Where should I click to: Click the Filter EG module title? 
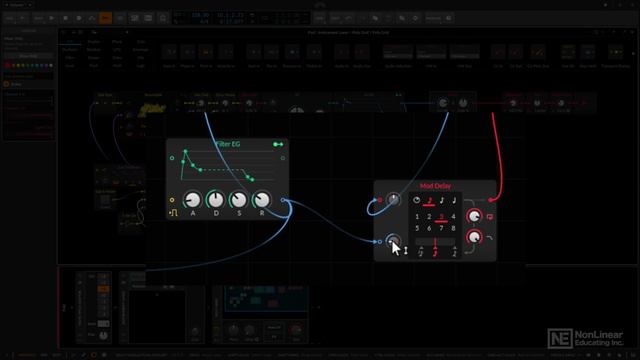[x=228, y=144]
